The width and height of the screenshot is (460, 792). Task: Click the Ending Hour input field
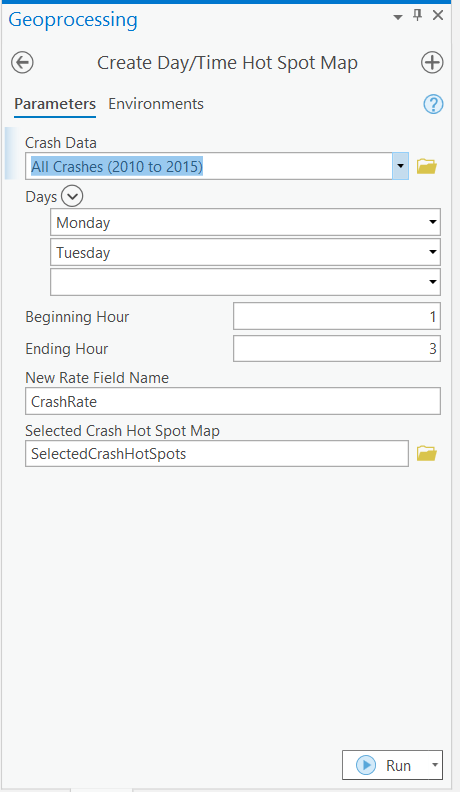click(x=337, y=349)
